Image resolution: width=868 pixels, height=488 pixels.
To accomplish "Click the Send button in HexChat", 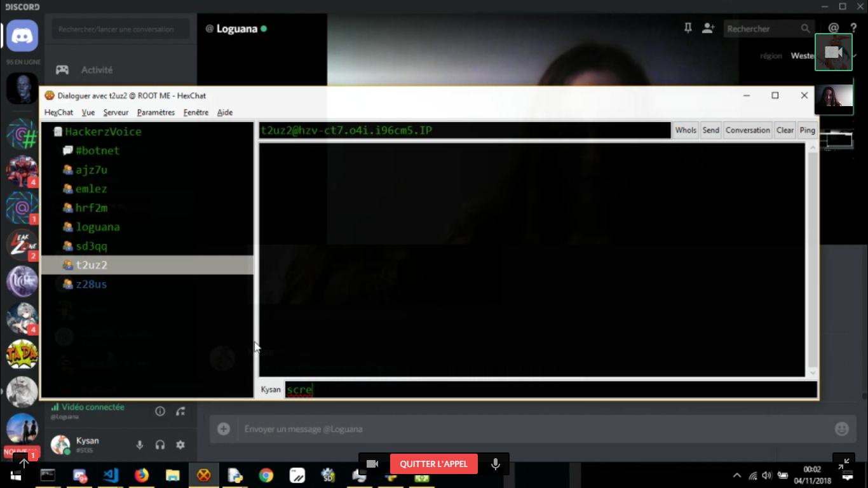I will 710,130.
